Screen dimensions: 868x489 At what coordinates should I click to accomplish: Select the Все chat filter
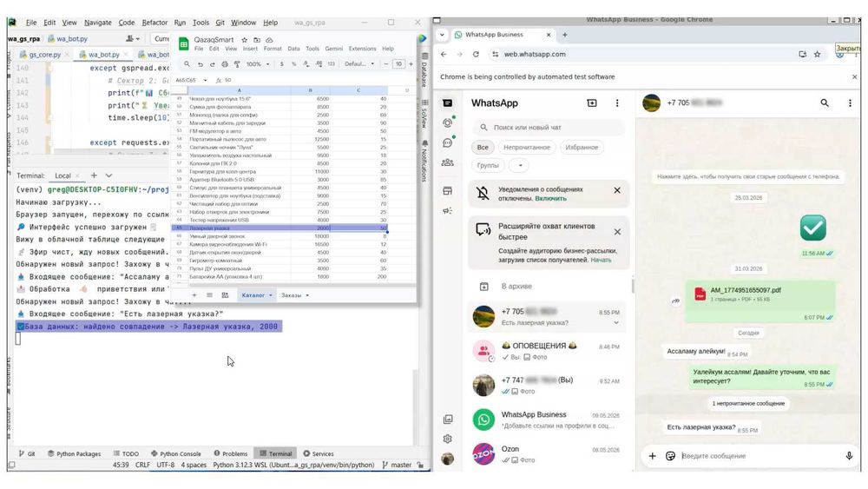click(483, 148)
